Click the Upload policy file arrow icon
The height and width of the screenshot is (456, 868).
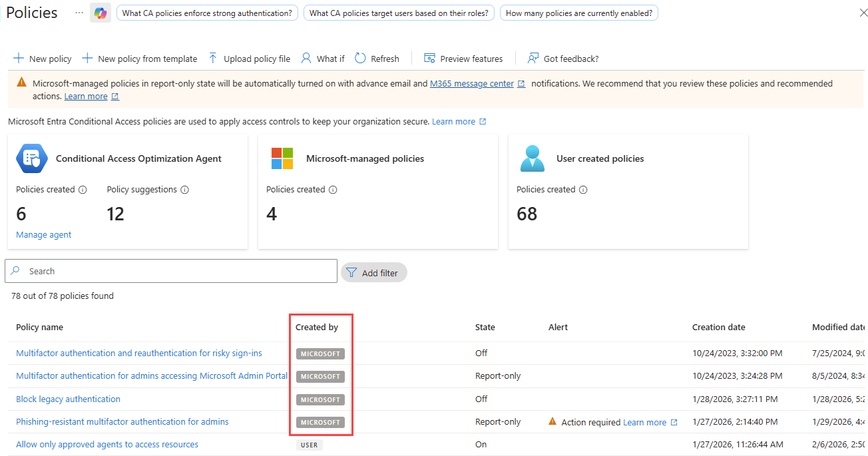pos(213,59)
